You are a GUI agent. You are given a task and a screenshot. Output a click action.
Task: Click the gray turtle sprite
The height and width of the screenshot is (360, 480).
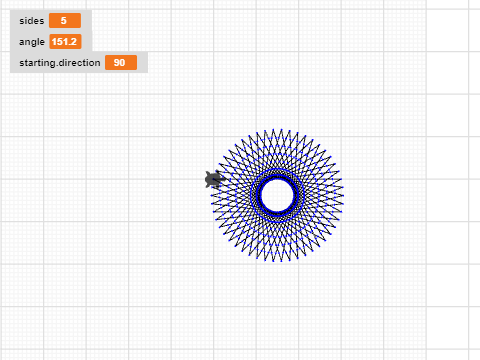pyautogui.click(x=214, y=179)
